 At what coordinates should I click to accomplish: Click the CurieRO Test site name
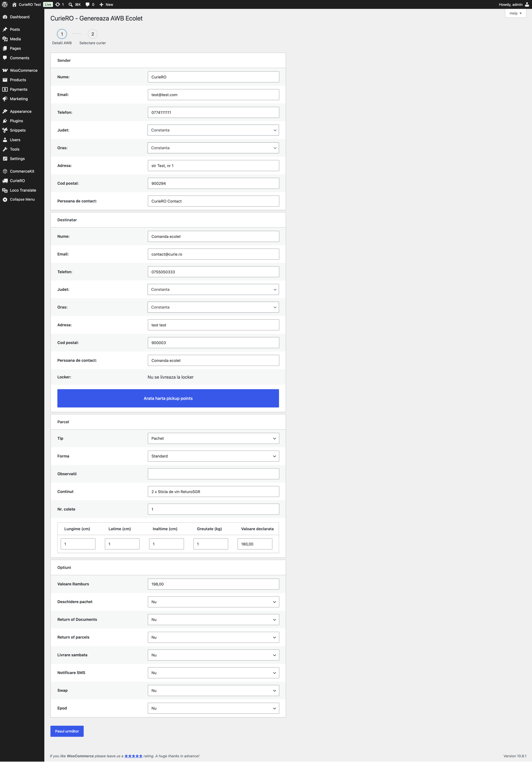tap(30, 5)
